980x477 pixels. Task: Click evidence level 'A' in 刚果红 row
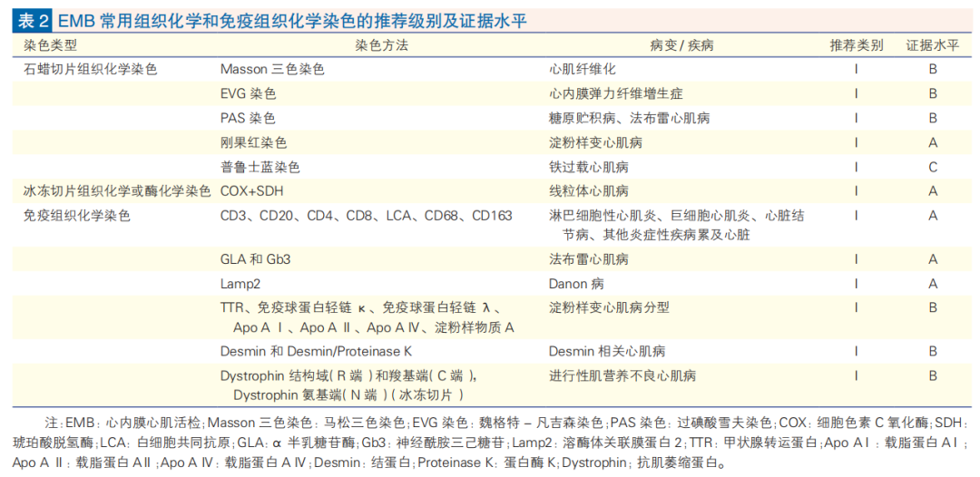pos(933,143)
